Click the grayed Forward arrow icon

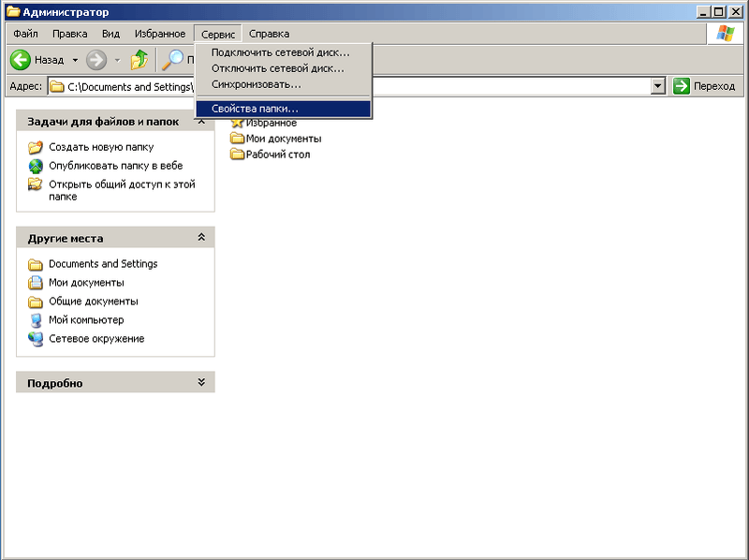click(x=96, y=60)
